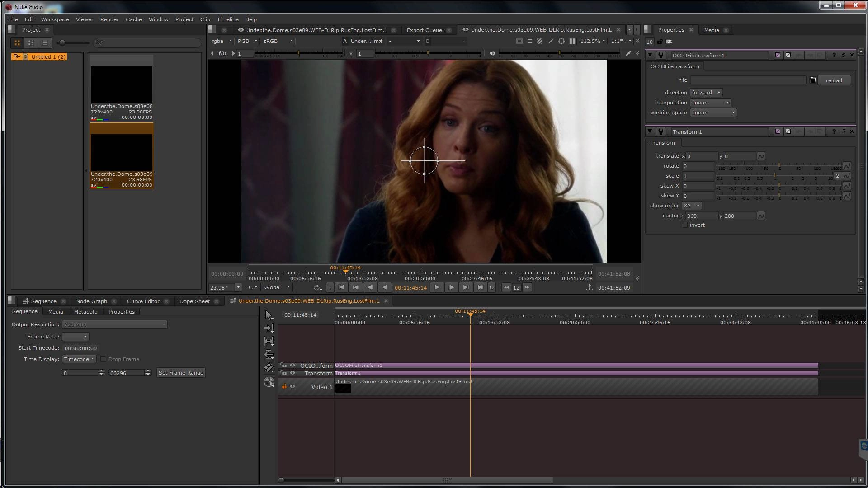This screenshot has height=488, width=868.
Task: Open the interpolation dropdown set to linear
Action: coord(710,103)
